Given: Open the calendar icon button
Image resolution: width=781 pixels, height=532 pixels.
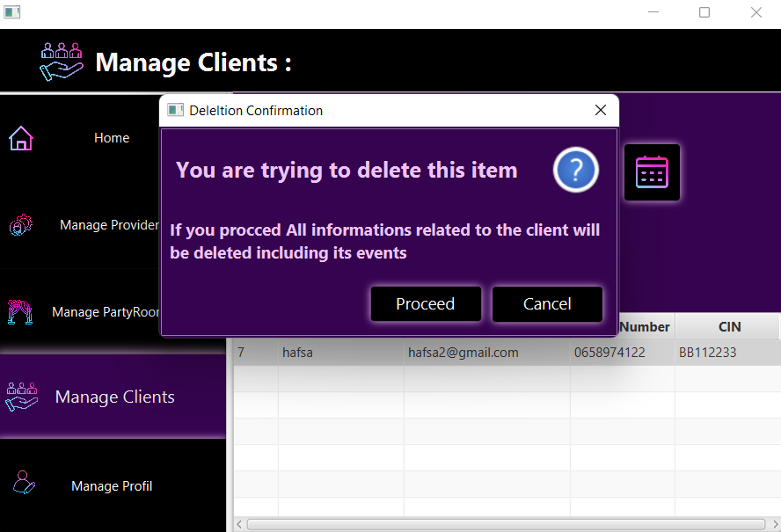Looking at the screenshot, I should coord(652,172).
